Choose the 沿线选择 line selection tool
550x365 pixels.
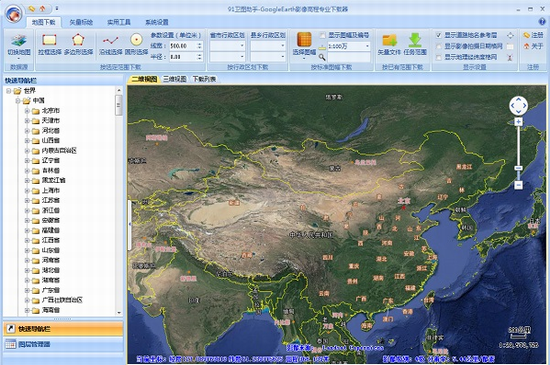coord(110,41)
